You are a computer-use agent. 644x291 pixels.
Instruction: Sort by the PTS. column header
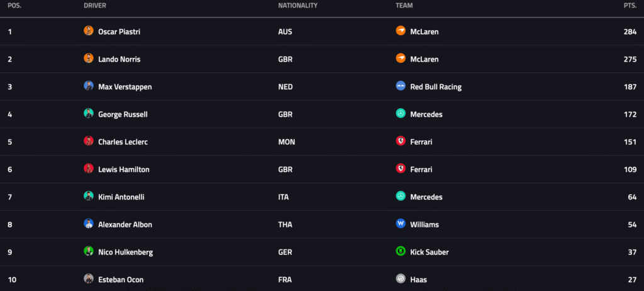click(x=630, y=6)
